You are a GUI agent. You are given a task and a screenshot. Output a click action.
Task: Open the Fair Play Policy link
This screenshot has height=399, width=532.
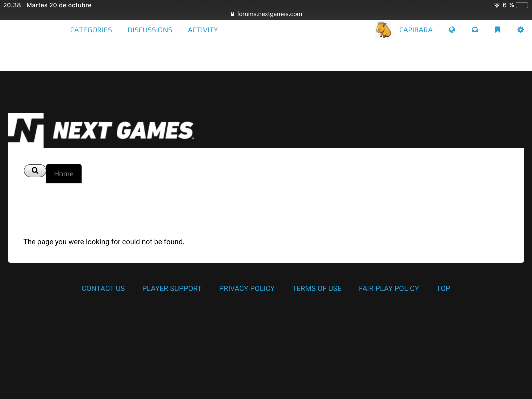pos(389,288)
